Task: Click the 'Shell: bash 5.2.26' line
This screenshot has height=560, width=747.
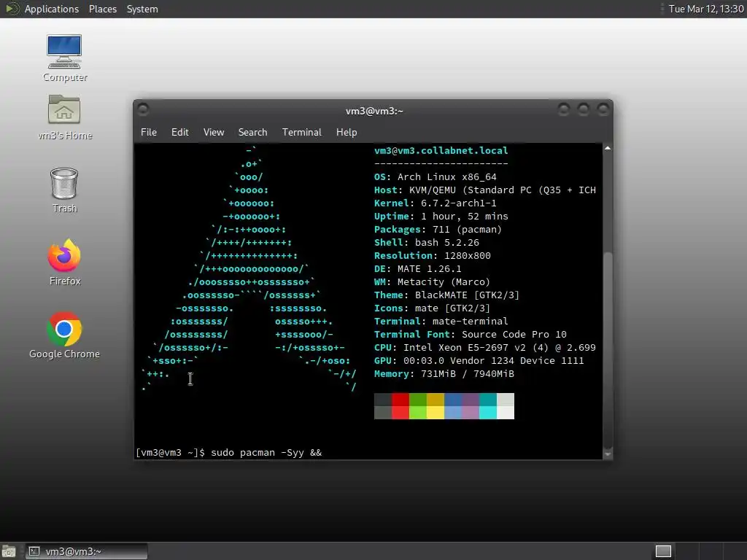Action: [426, 242]
